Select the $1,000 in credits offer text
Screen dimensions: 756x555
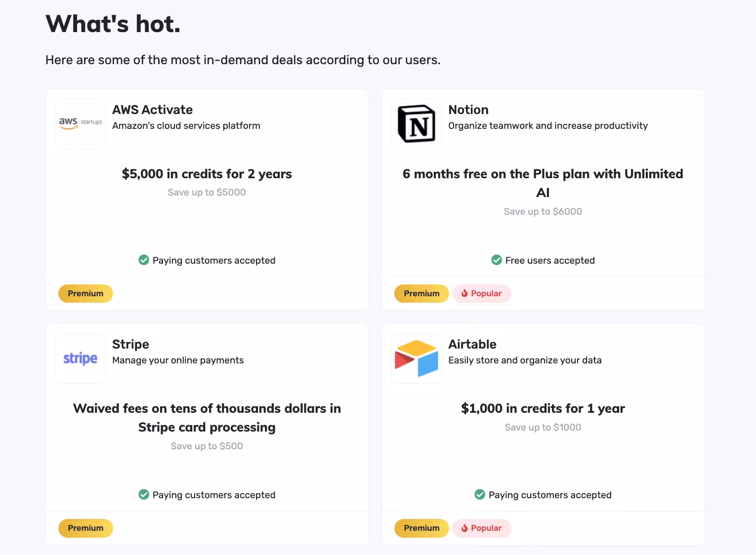pos(543,408)
